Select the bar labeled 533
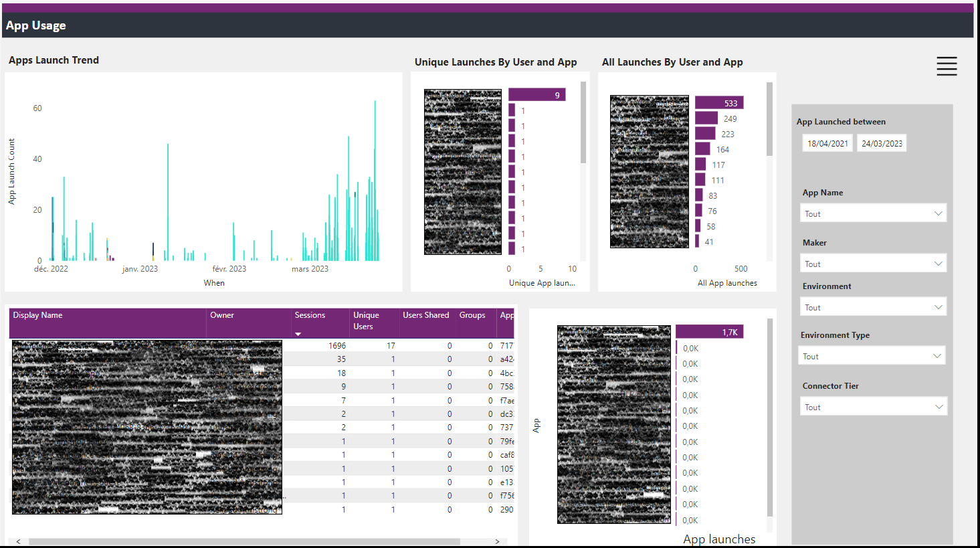The image size is (980, 548). click(x=719, y=103)
